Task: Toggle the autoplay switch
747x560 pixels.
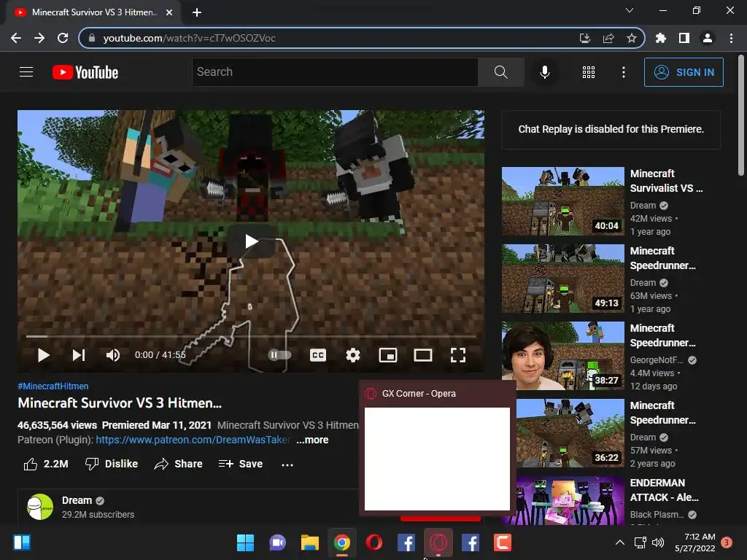Action: point(279,355)
